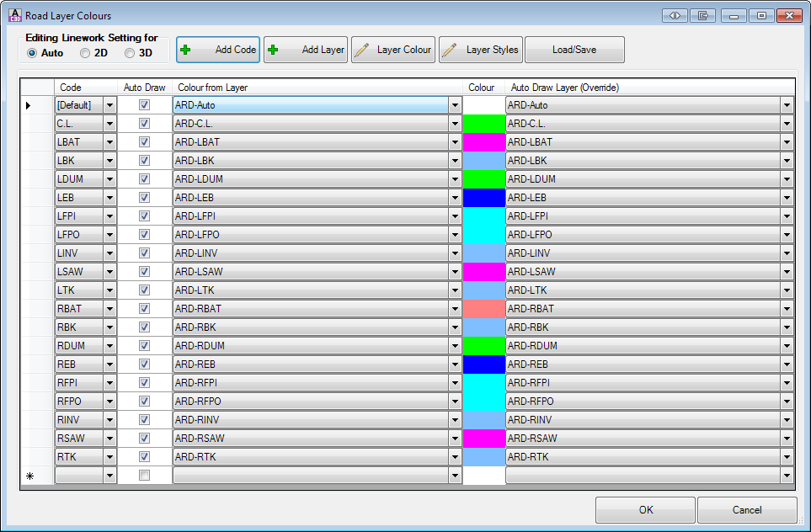Uncheck Auto Draw for the RTK code
Viewport: 811px width, 532px height.
144,457
